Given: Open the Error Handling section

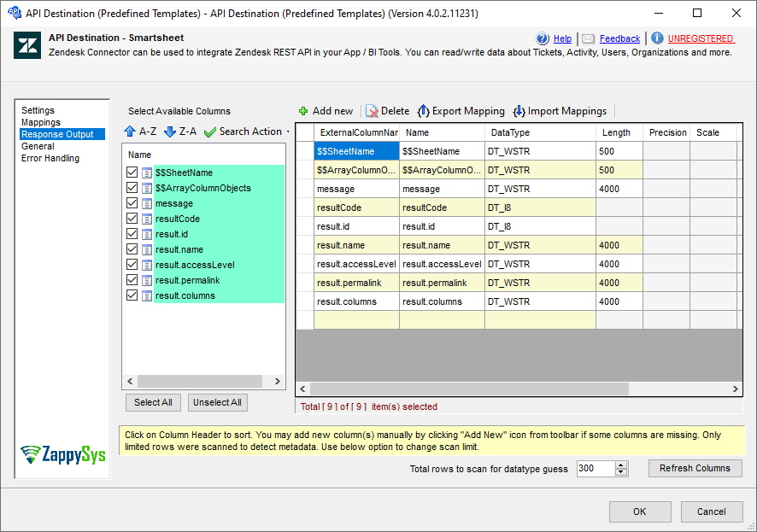Looking at the screenshot, I should pyautogui.click(x=50, y=158).
